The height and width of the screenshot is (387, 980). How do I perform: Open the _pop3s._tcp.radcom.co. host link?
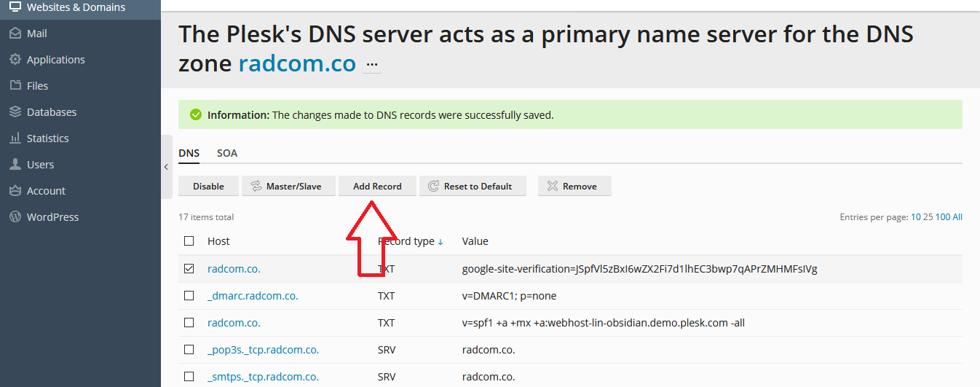click(263, 350)
